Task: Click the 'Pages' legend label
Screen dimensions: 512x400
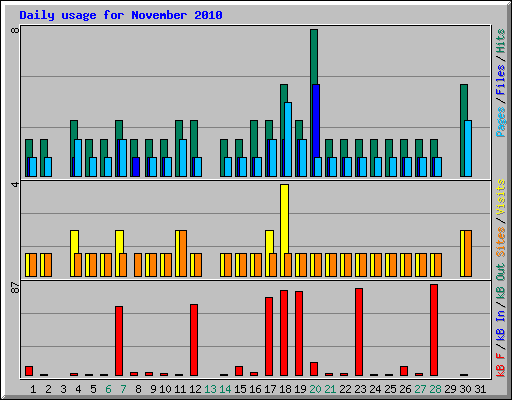Action: click(x=501, y=122)
